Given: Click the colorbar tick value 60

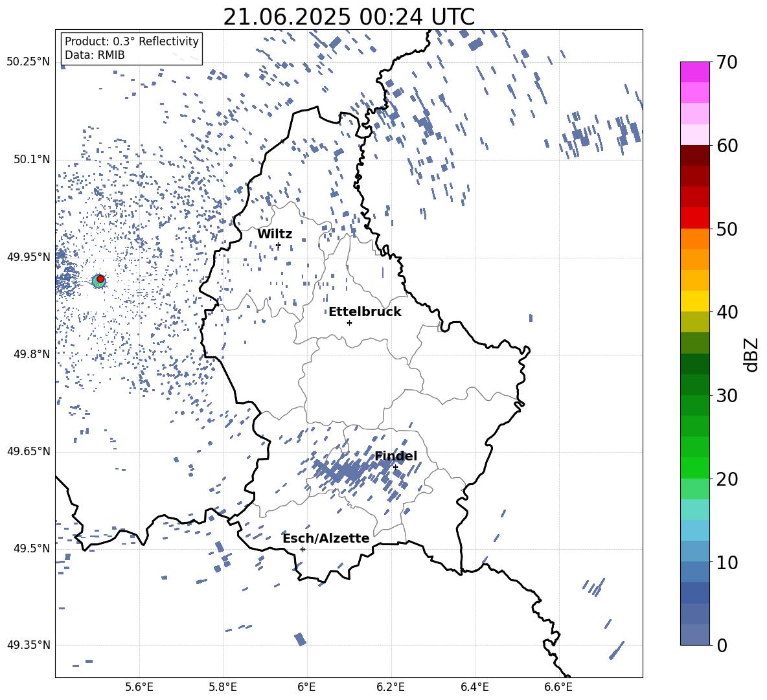Looking at the screenshot, I should [727, 146].
